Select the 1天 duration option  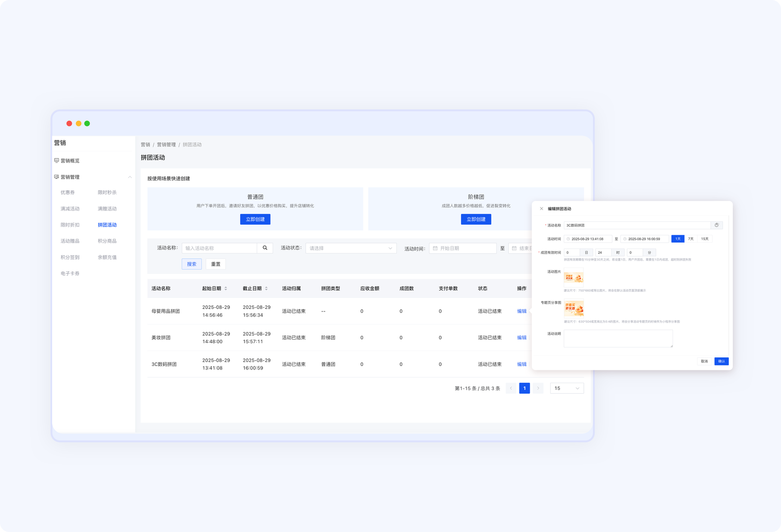pyautogui.click(x=678, y=239)
